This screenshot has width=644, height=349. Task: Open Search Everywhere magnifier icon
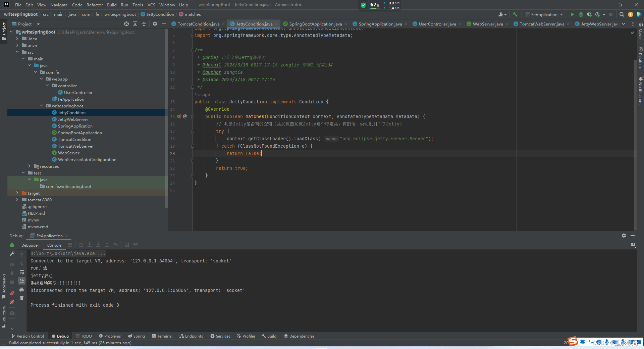pos(622,14)
